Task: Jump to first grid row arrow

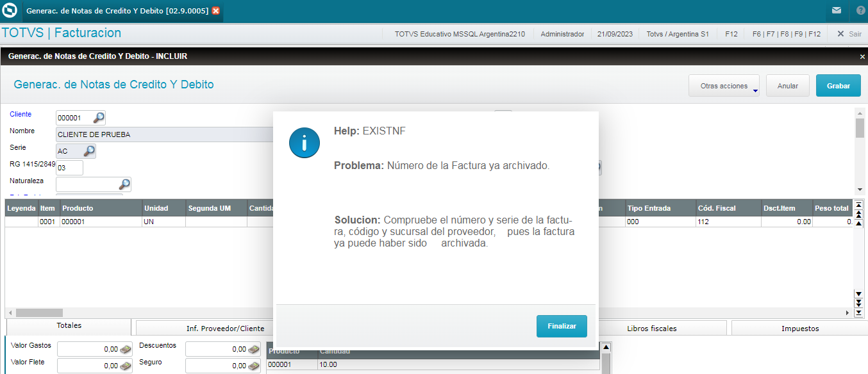Action: [859, 205]
